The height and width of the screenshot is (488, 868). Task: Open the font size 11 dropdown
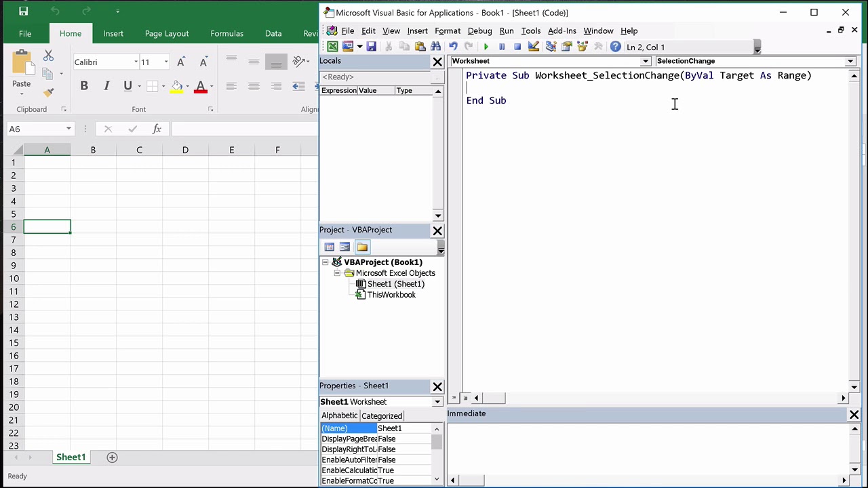pyautogui.click(x=165, y=62)
